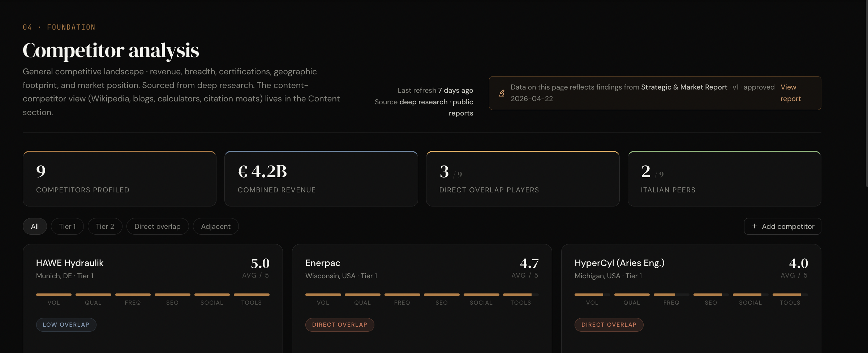Open the Italian Peers stat card
Screen dimensions: 868x353
pyautogui.click(x=725, y=179)
